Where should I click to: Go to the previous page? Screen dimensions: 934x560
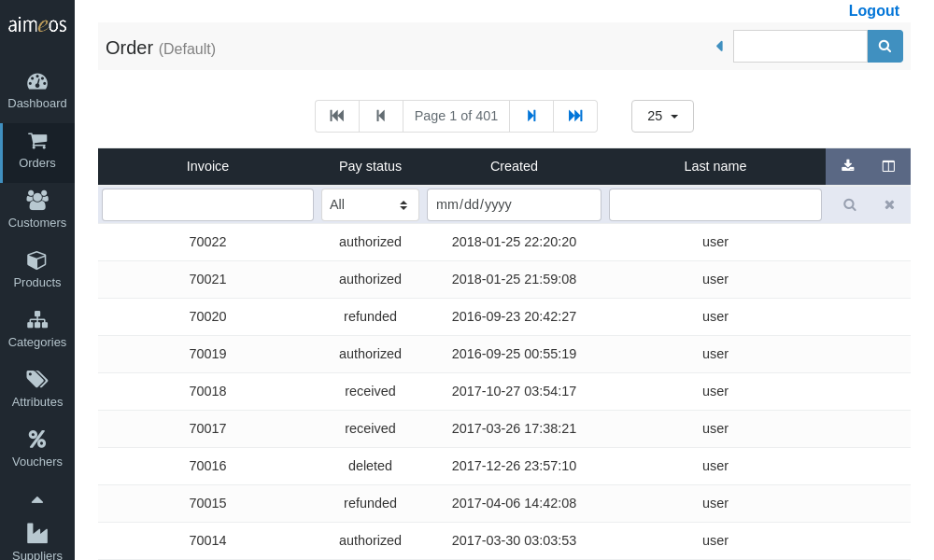[x=381, y=116]
